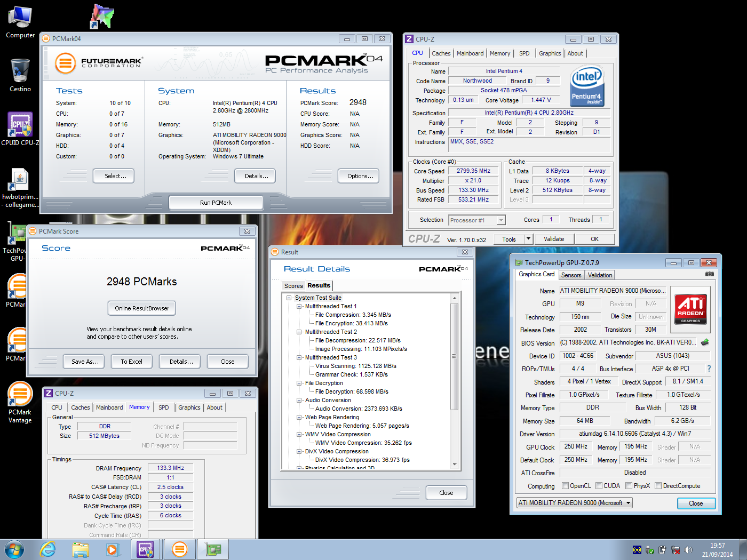Click the network tray icon
This screenshot has width=747, height=560.
tap(676, 550)
